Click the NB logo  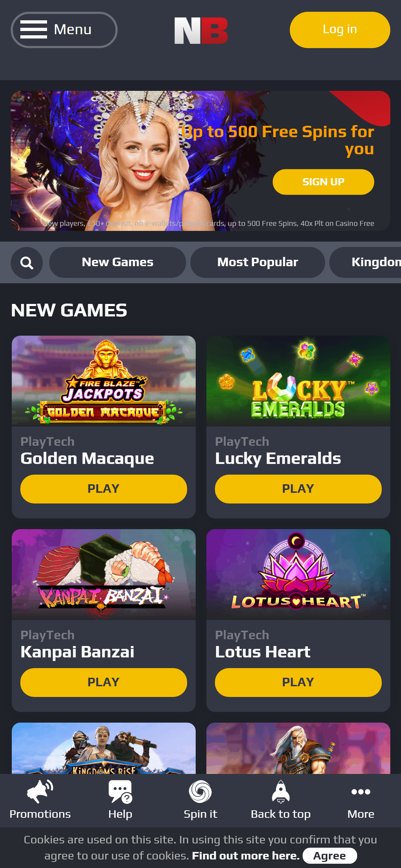pos(201,31)
